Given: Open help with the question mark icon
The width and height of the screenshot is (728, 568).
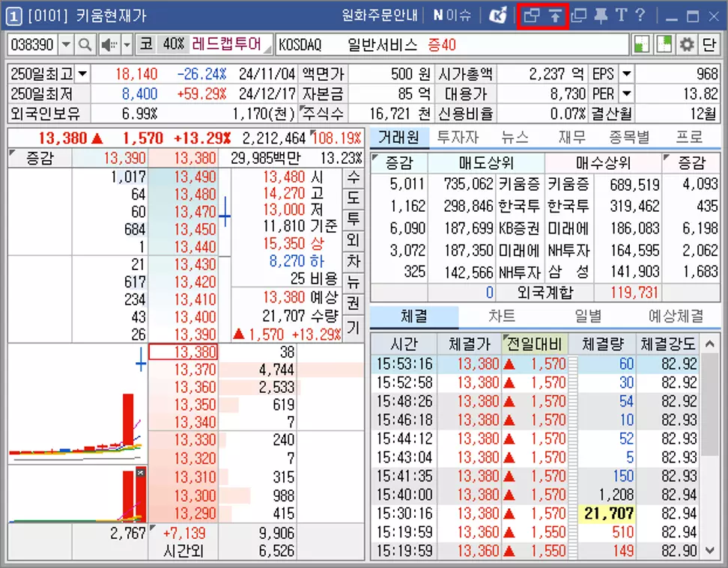Looking at the screenshot, I should pyautogui.click(x=640, y=15).
